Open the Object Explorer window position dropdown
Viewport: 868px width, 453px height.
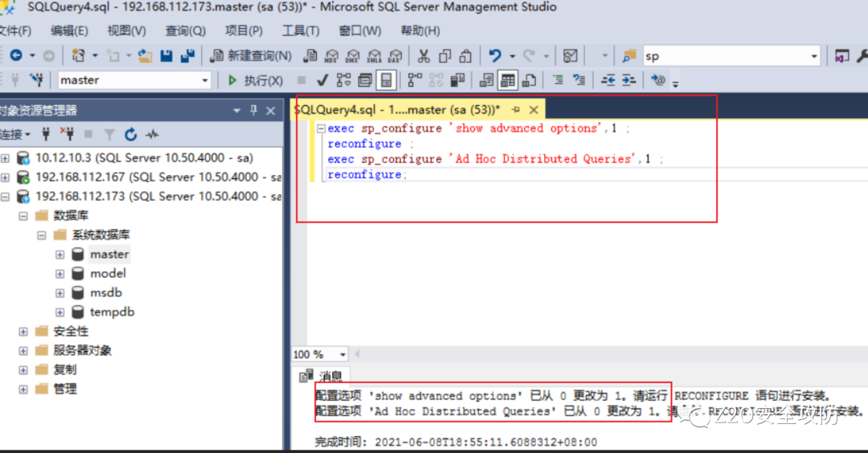click(236, 111)
